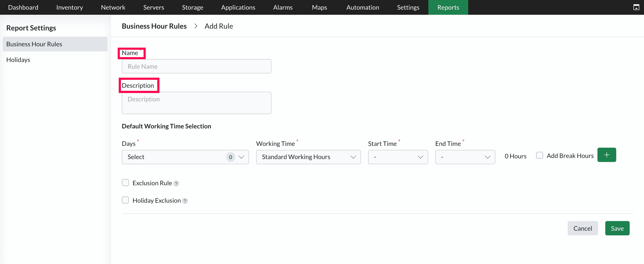The height and width of the screenshot is (264, 644).
Task: Click the Save button
Action: (617, 228)
